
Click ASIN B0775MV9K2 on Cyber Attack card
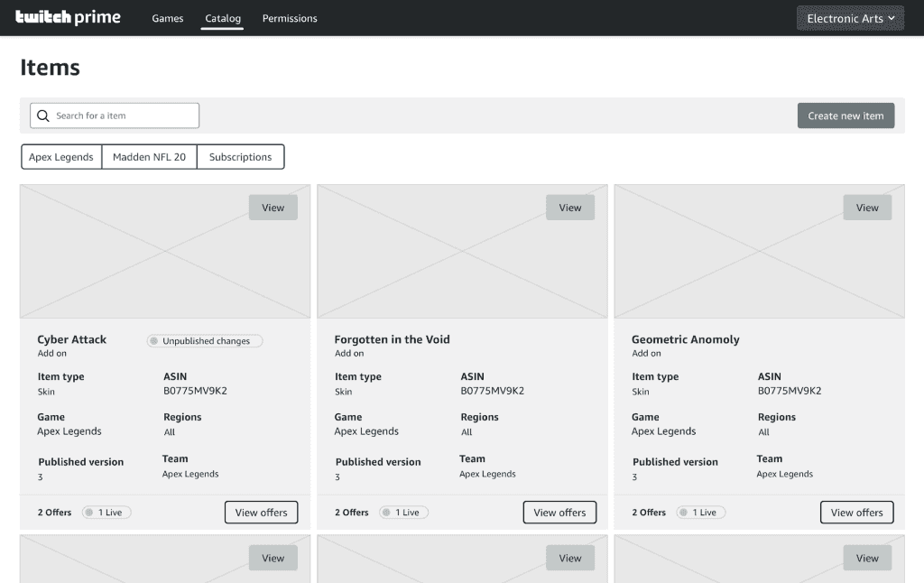(x=195, y=390)
